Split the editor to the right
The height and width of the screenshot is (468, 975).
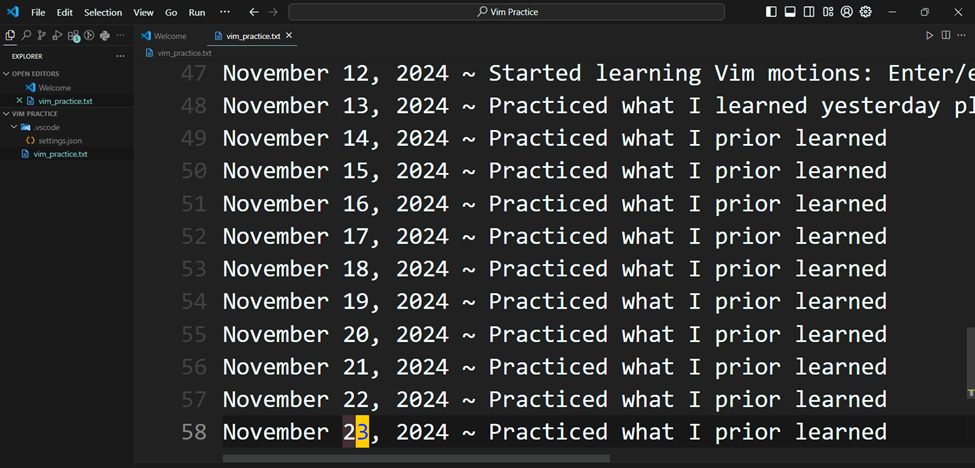pos(946,35)
